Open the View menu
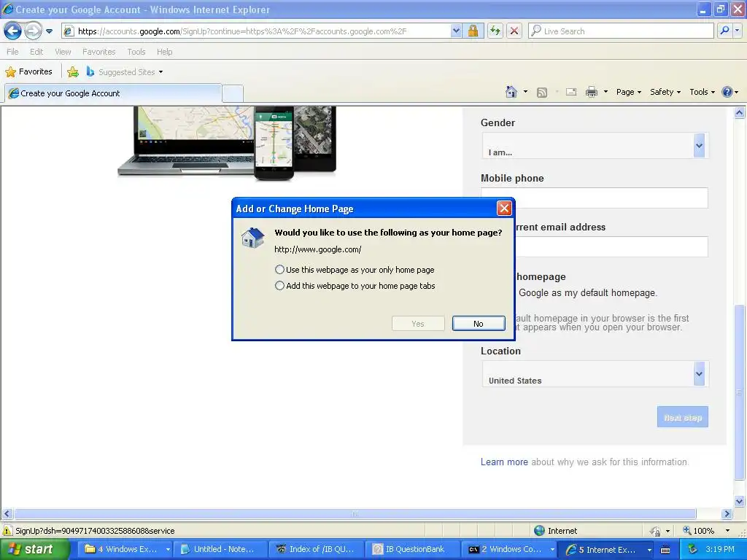The height and width of the screenshot is (560, 747). tap(63, 52)
